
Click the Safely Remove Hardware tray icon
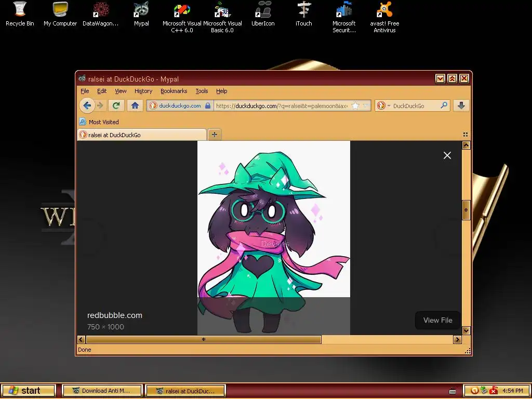pyautogui.click(x=484, y=391)
